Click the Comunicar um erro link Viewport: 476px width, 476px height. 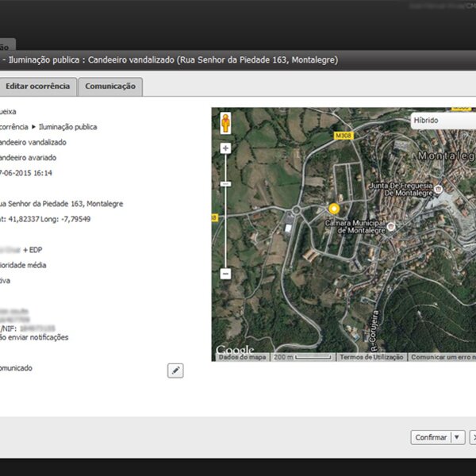pyautogui.click(x=442, y=358)
